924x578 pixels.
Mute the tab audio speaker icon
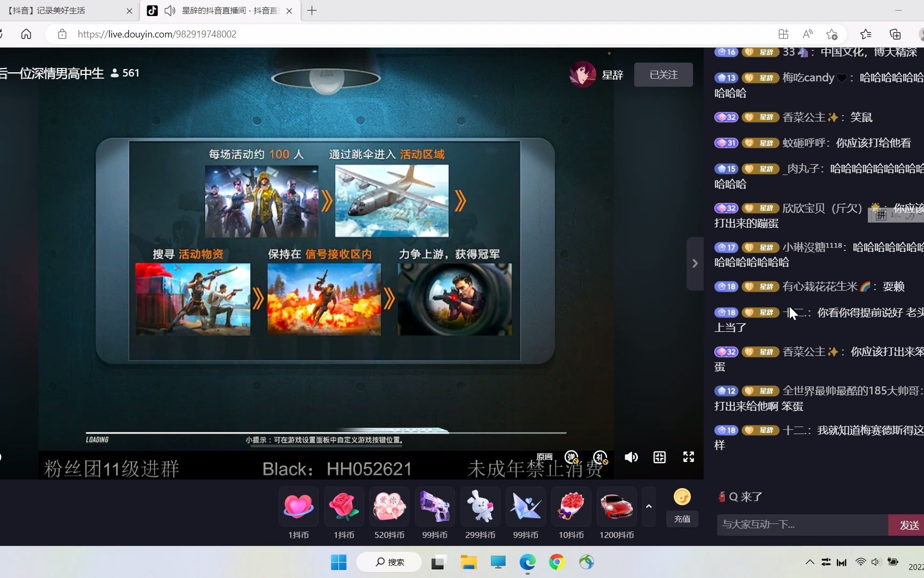click(x=170, y=11)
